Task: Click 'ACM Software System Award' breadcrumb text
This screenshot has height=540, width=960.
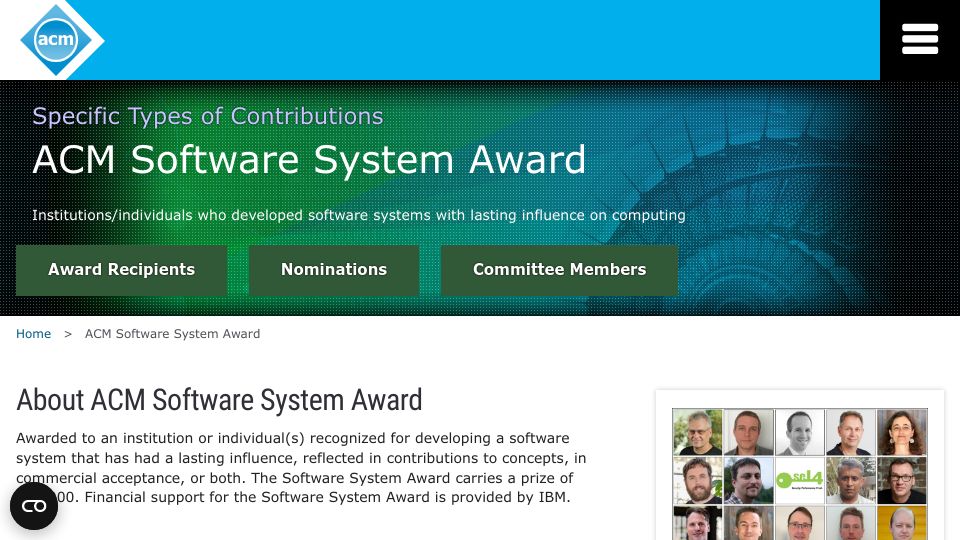Action: click(172, 334)
